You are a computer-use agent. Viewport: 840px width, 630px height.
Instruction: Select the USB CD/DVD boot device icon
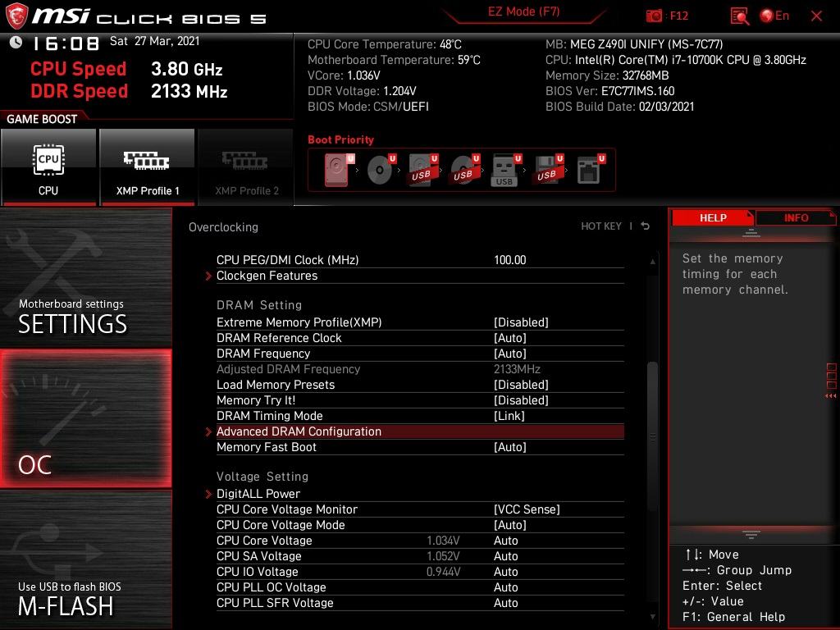[x=465, y=170]
